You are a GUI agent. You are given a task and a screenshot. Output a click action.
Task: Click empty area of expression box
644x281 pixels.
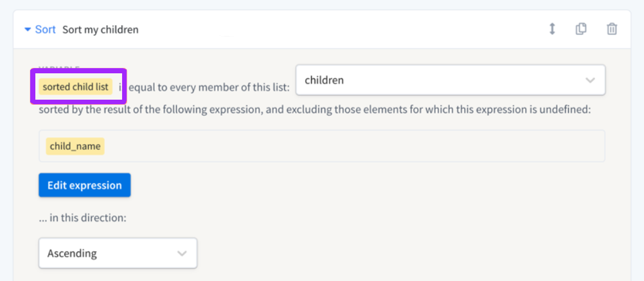(353, 146)
